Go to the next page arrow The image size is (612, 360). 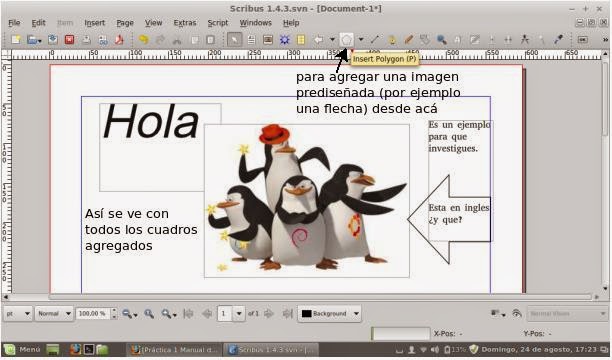(269, 314)
